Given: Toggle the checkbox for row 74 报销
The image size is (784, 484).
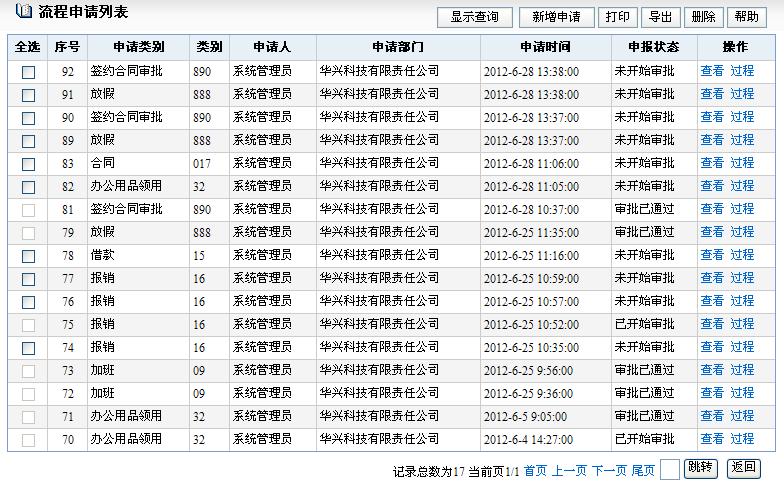Looking at the screenshot, I should pyautogui.click(x=28, y=348).
